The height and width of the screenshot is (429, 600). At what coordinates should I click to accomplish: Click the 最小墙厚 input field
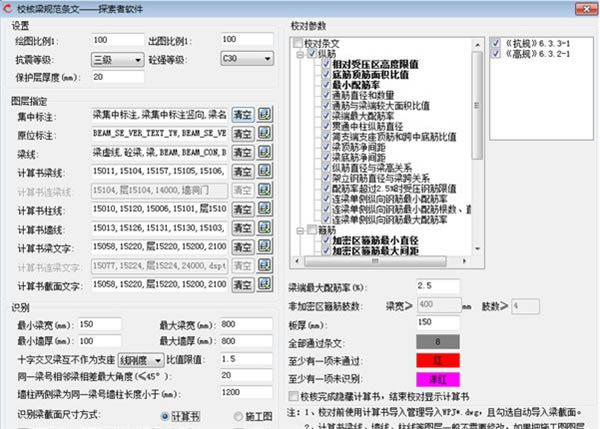coord(99,341)
